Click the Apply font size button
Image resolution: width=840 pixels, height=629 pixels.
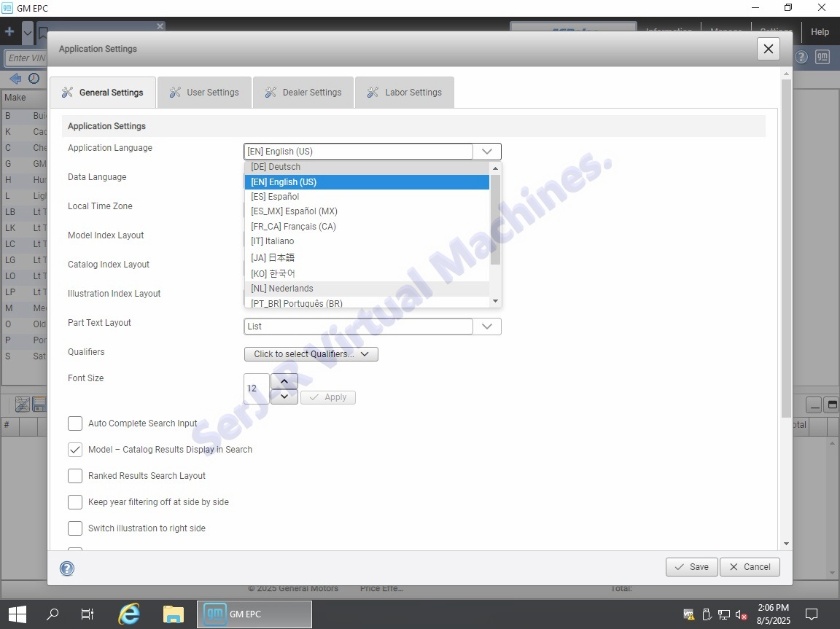(x=328, y=397)
